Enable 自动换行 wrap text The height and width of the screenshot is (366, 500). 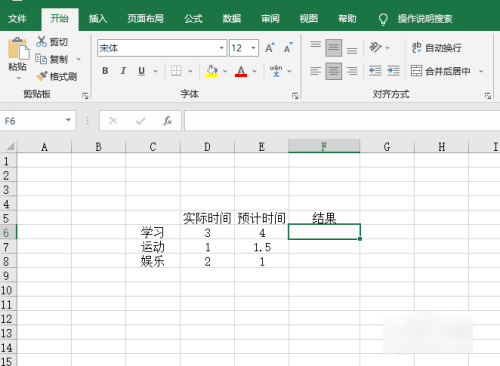coord(436,48)
